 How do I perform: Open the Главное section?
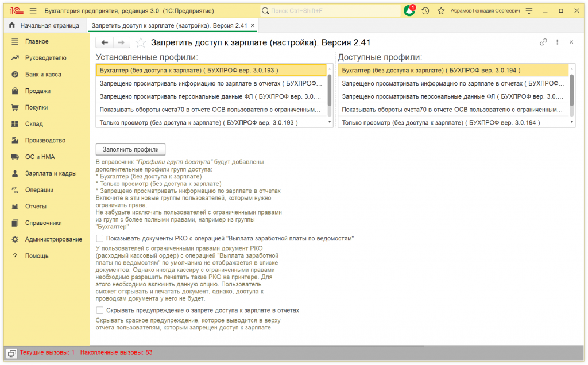click(x=37, y=41)
